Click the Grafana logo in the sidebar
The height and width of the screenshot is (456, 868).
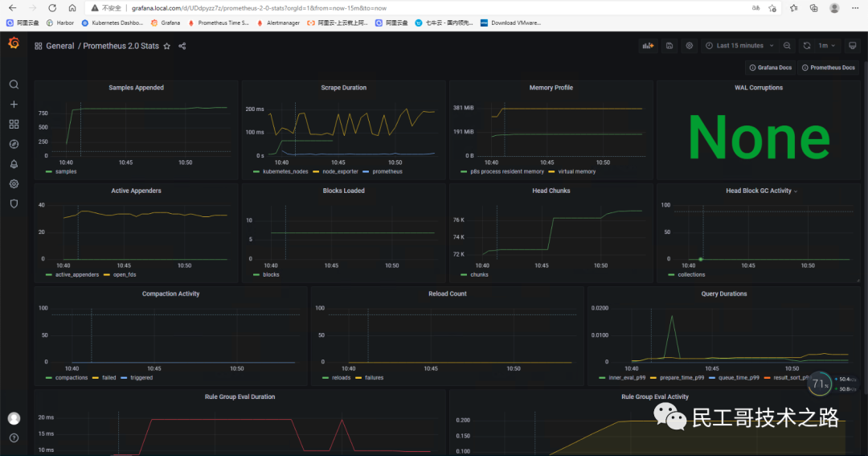(14, 43)
